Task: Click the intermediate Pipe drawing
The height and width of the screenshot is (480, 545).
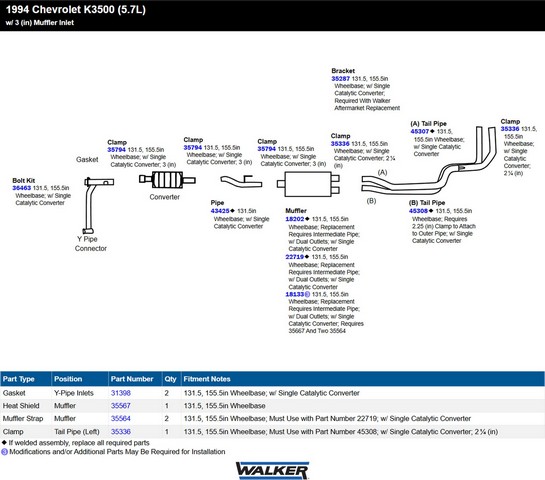Action: [x=241, y=182]
